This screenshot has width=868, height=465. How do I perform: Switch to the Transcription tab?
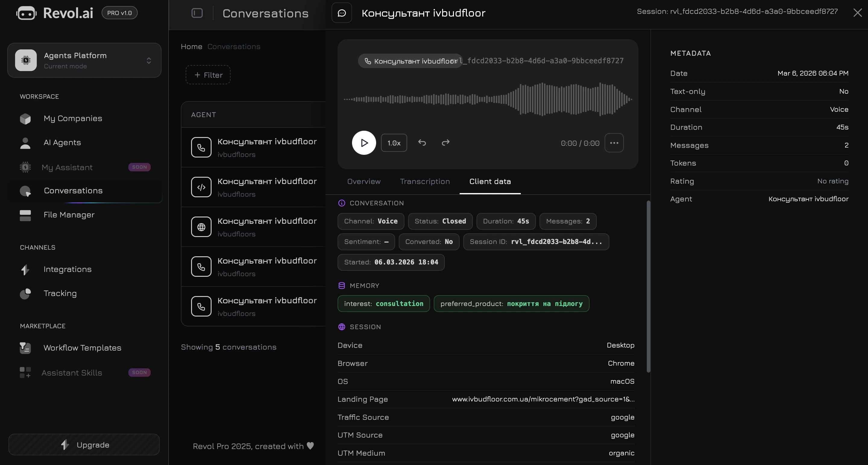(425, 182)
